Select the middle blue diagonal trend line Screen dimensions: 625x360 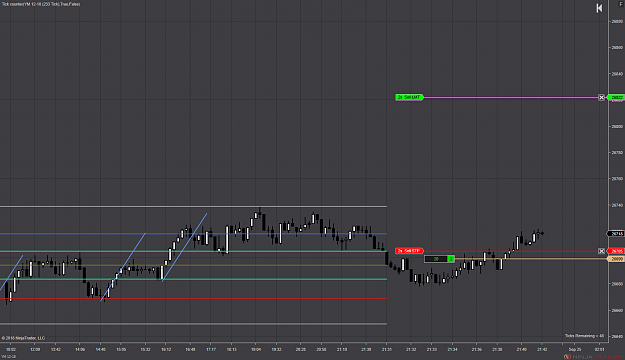(123, 267)
